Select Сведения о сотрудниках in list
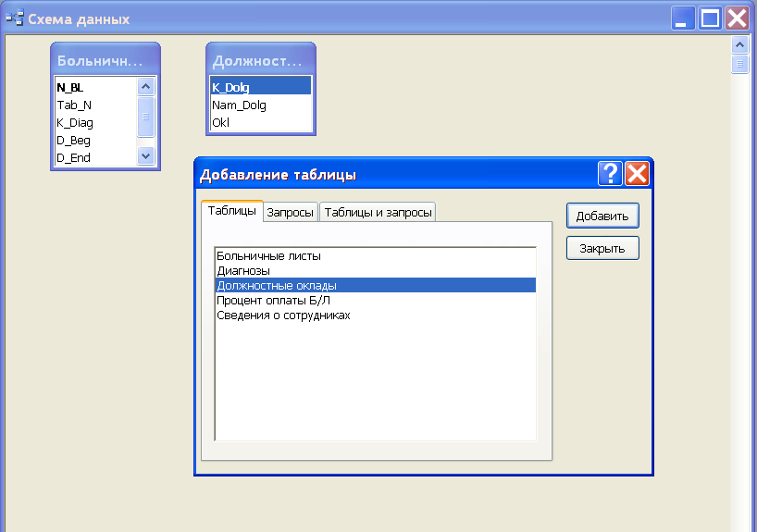This screenshot has width=757, height=532. tap(375, 315)
